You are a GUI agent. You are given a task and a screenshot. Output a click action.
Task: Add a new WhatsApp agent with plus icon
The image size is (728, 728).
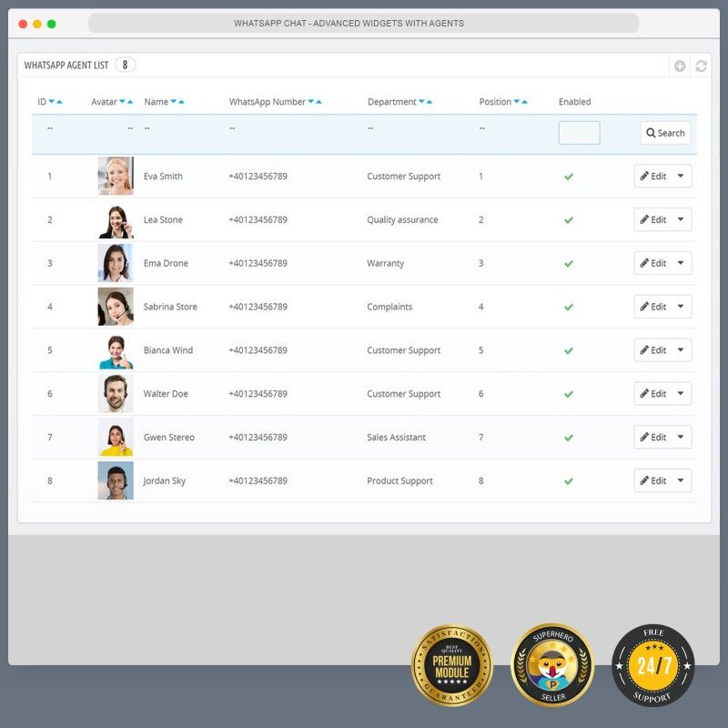(x=680, y=66)
